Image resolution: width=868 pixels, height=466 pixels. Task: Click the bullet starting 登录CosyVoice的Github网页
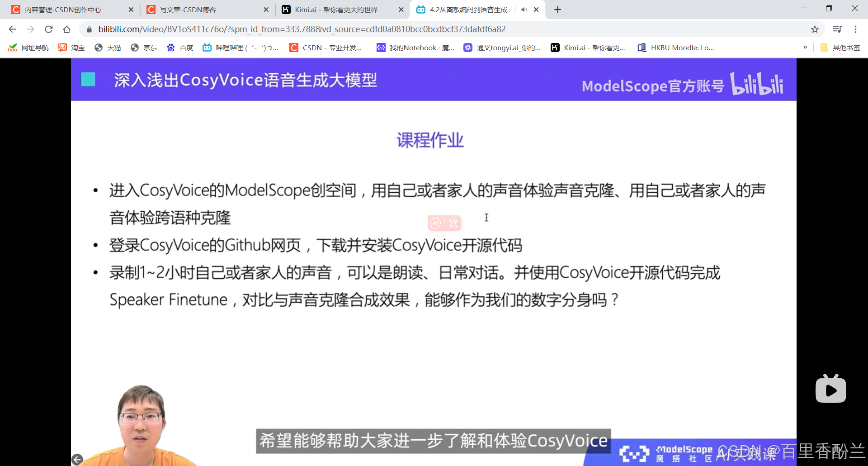pyautogui.click(x=316, y=246)
